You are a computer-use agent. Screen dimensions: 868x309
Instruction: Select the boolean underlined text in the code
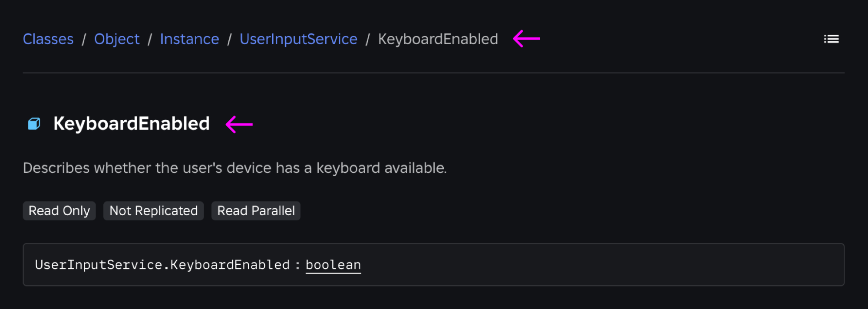click(333, 264)
